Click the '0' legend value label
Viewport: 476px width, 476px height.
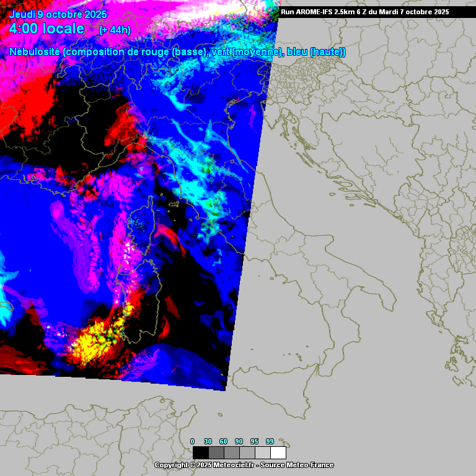pyautogui.click(x=192, y=441)
